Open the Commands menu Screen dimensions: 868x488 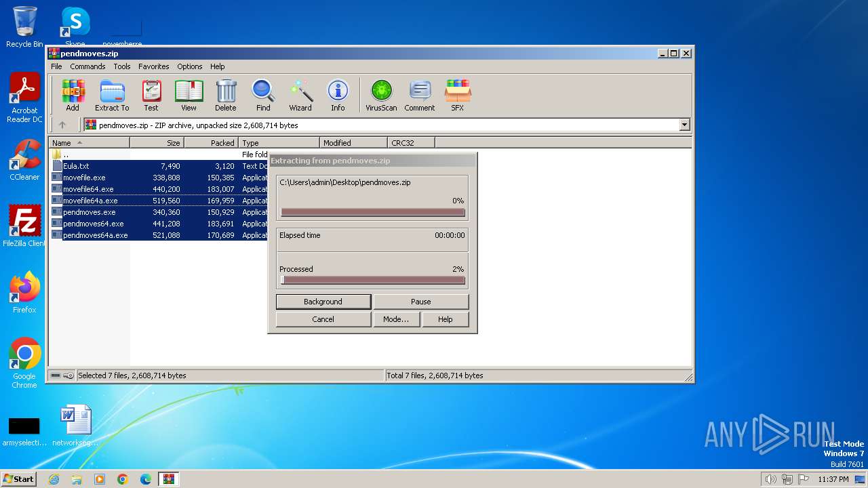click(87, 66)
